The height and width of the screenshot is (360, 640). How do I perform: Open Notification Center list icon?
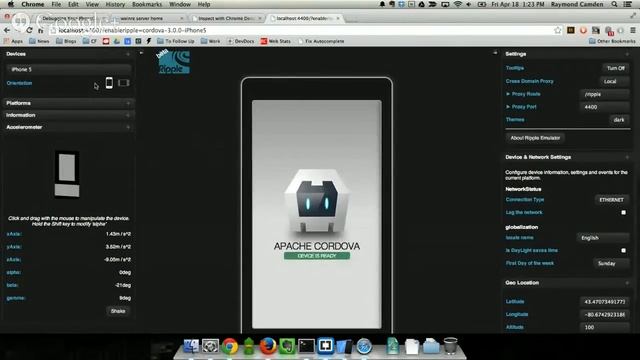coord(628,4)
